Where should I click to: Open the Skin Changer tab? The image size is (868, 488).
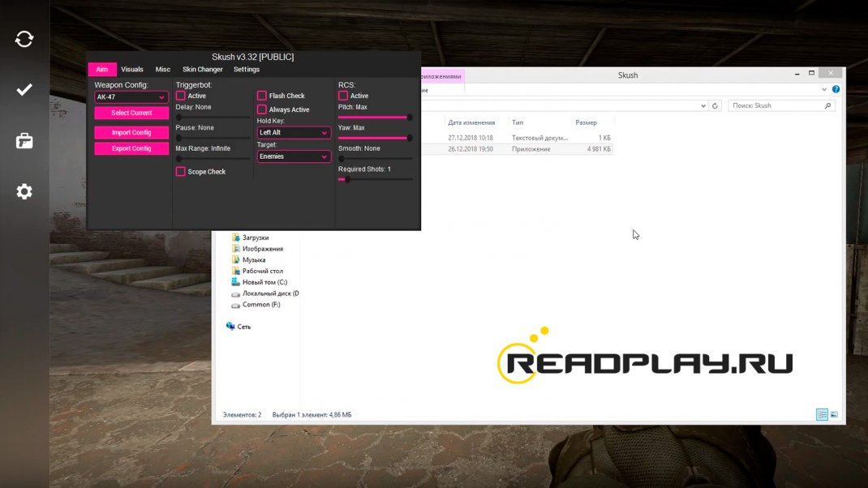(203, 69)
